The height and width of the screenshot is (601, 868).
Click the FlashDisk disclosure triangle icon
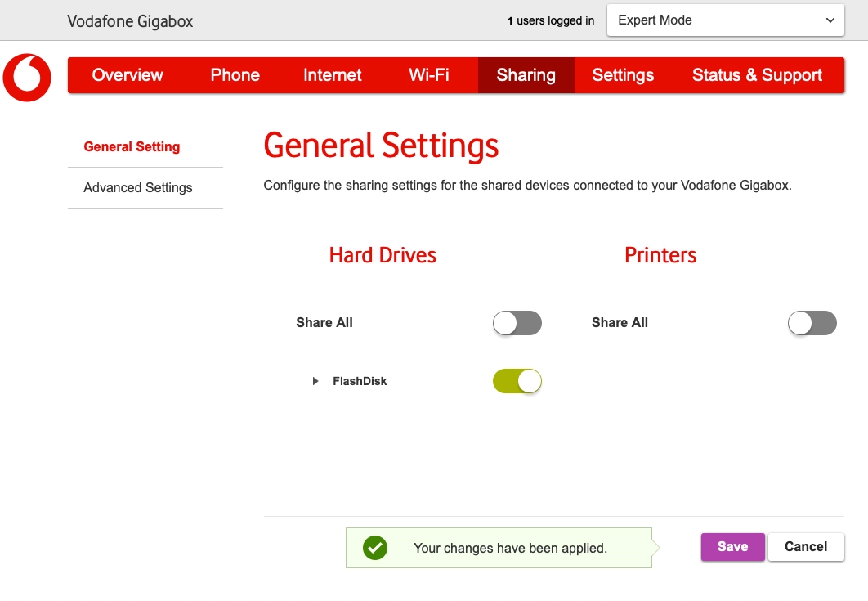(315, 380)
